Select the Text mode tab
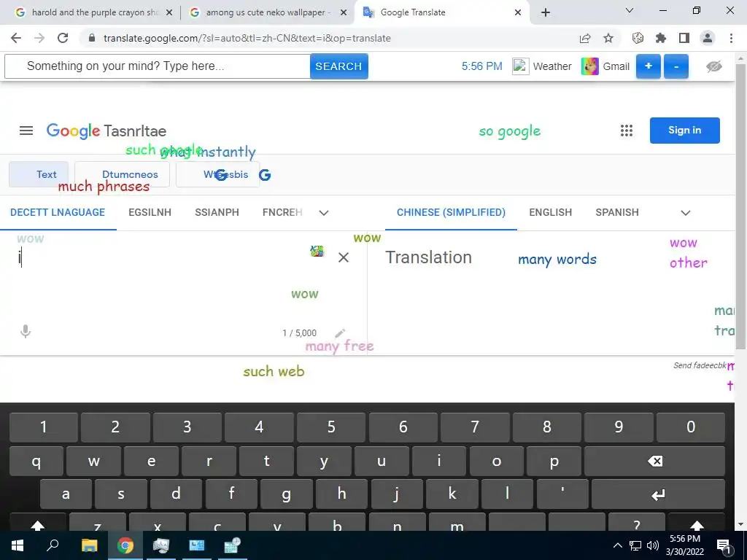The height and width of the screenshot is (560, 747). point(39,174)
